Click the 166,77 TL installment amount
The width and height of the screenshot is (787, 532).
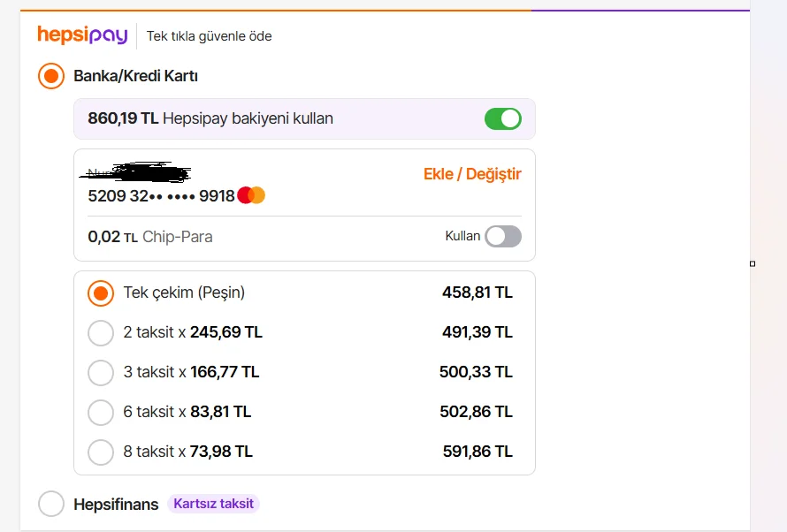[x=225, y=371]
